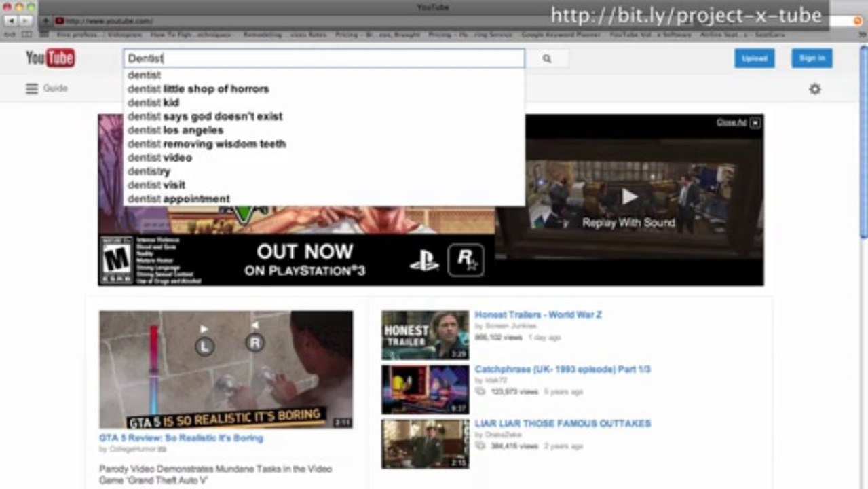Click the ESRB Mature rating badge
Image resolution: width=868 pixels, height=489 pixels.
pyautogui.click(x=116, y=260)
